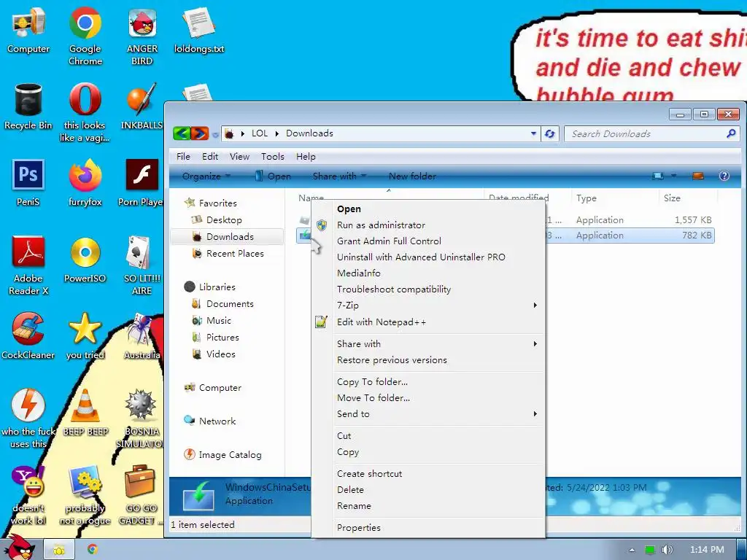Open the recent pages dropdown arrow

click(x=215, y=135)
